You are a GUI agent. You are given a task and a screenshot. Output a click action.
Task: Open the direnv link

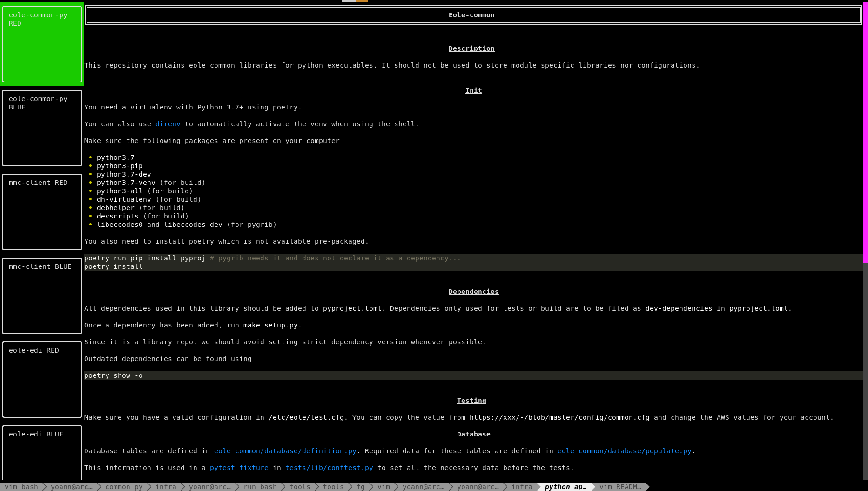point(168,124)
